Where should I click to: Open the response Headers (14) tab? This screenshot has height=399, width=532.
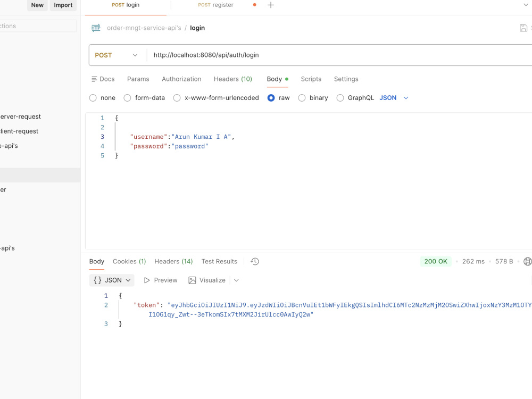click(x=173, y=262)
